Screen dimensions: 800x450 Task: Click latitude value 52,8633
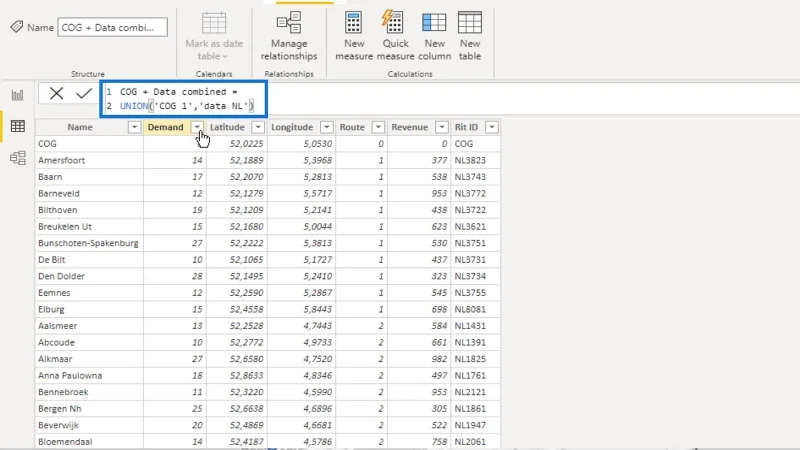tap(237, 376)
